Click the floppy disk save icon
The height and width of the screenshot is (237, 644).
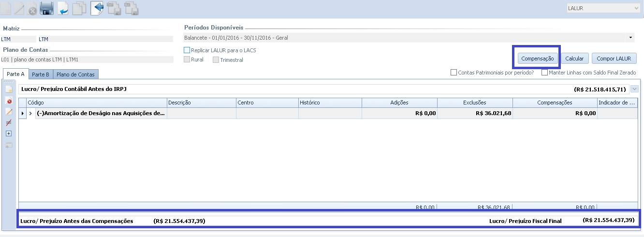[x=46, y=8]
